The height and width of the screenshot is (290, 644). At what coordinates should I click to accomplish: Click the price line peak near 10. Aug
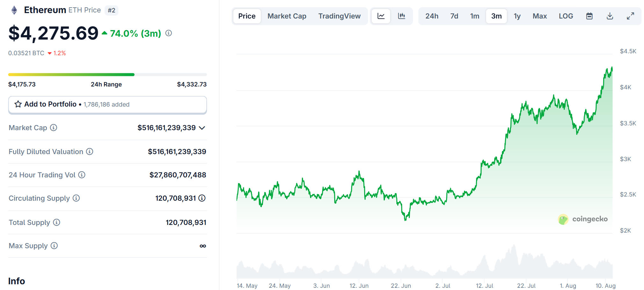click(x=611, y=68)
